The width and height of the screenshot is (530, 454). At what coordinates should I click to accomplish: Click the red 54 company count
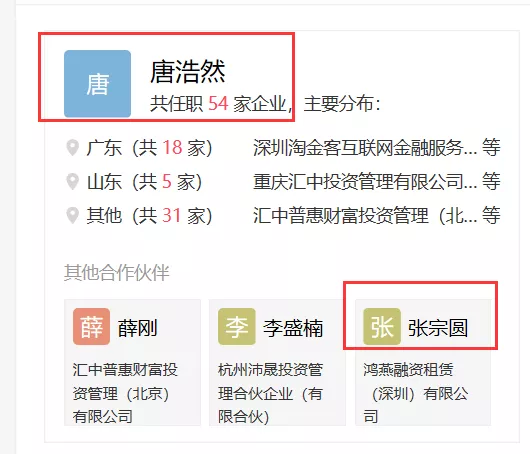(218, 103)
